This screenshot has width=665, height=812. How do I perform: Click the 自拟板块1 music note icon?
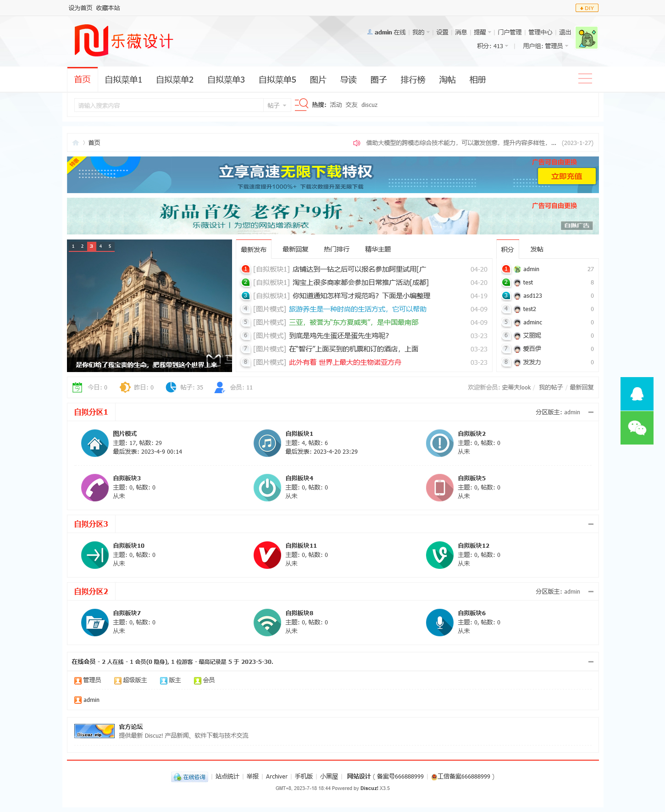point(267,443)
